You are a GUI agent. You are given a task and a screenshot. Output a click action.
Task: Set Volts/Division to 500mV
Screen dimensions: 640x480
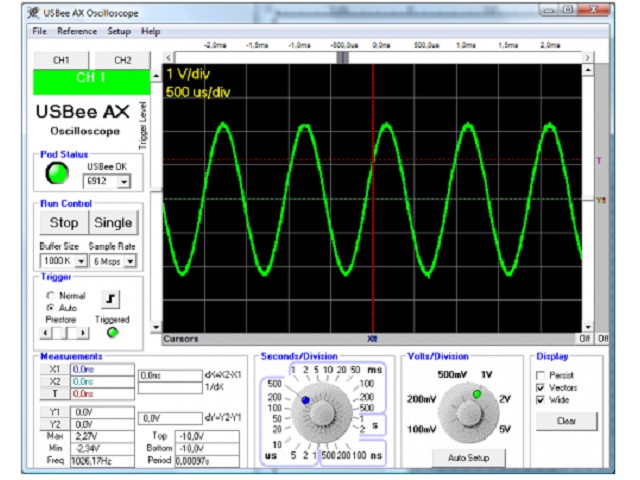(x=452, y=375)
